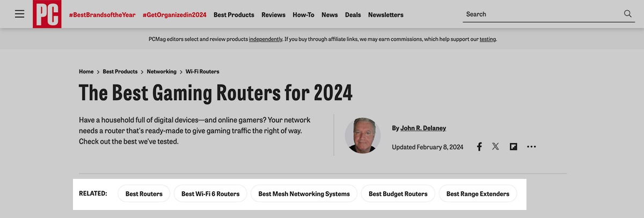Click the 'Updated February 8, 2024' date text
This screenshot has height=218, width=644.
427,147
